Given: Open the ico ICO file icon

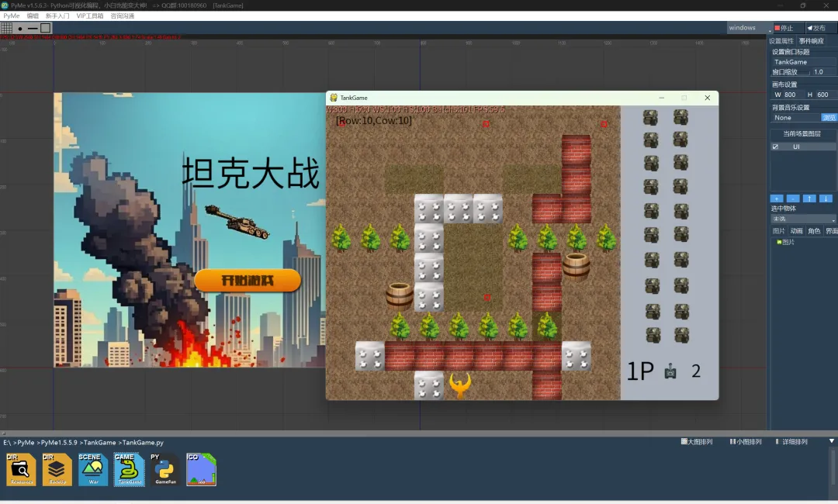Looking at the screenshot, I should pyautogui.click(x=201, y=469).
